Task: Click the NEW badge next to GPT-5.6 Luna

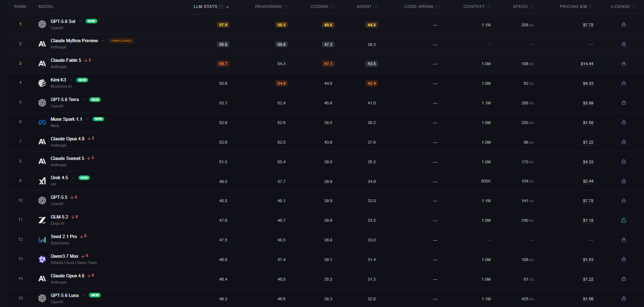Action: (x=95, y=295)
